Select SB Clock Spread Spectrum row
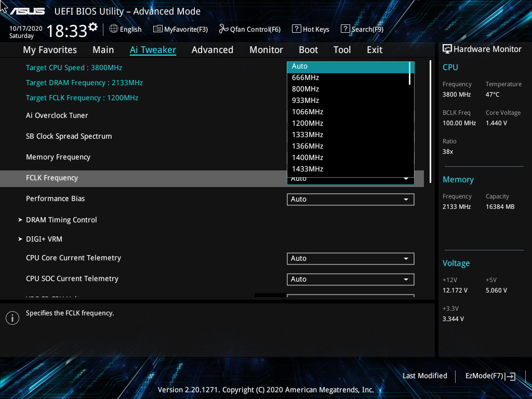 point(69,137)
